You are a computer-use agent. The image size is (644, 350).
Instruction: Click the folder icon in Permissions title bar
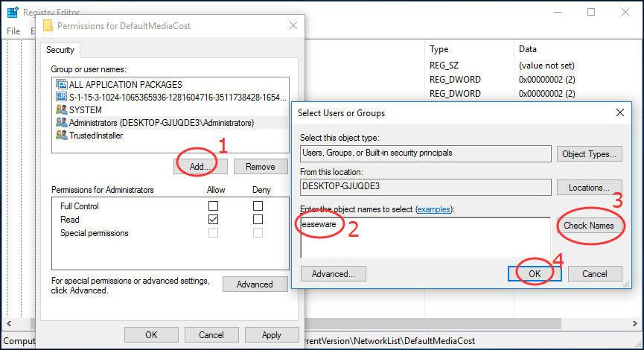[48, 26]
